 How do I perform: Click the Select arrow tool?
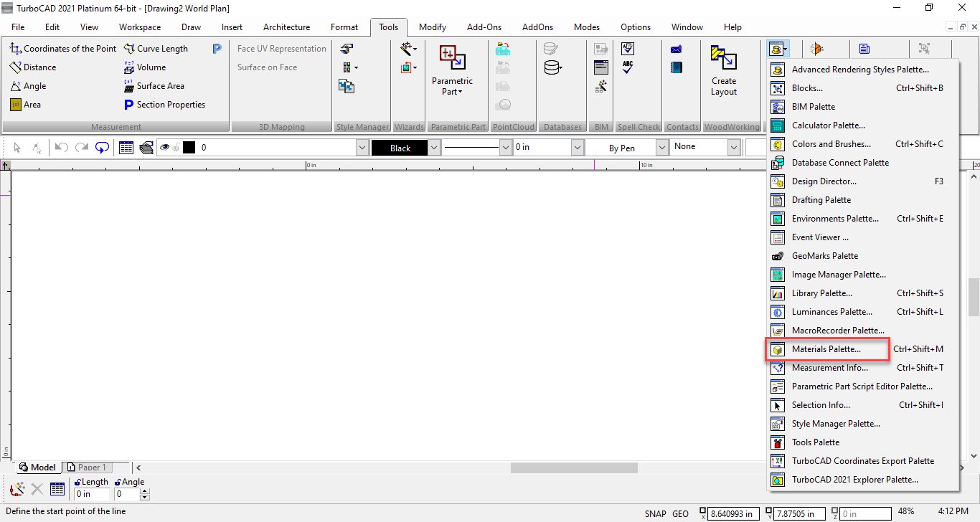coord(17,148)
